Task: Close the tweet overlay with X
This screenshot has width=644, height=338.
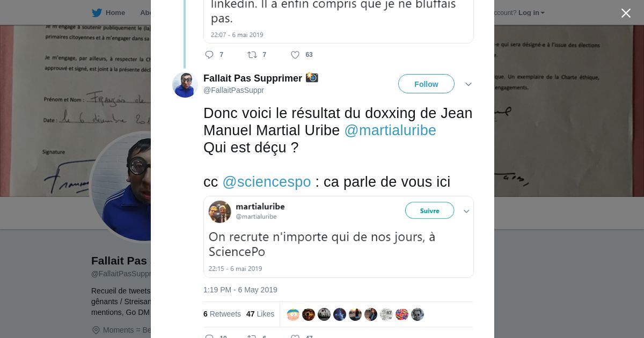Action: click(x=626, y=13)
